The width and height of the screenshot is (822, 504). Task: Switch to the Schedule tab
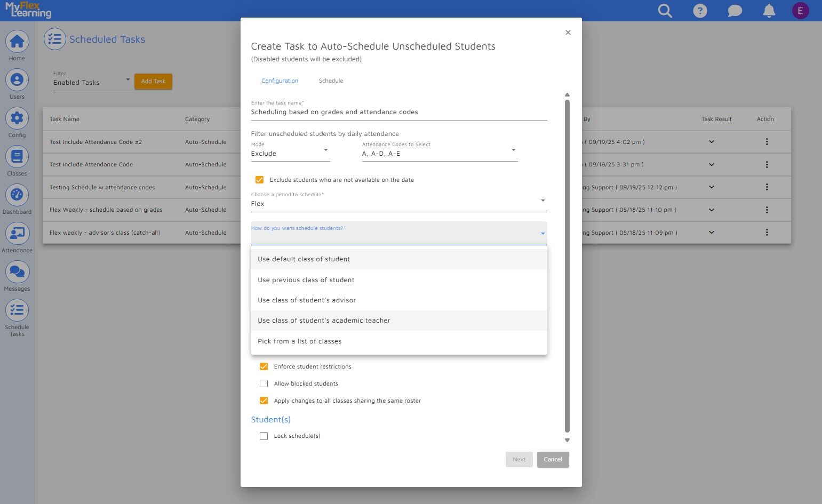331,81
